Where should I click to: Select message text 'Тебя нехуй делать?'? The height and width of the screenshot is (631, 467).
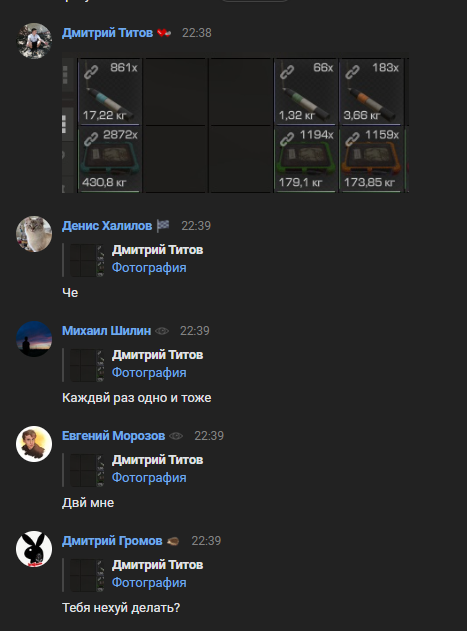coord(121,608)
